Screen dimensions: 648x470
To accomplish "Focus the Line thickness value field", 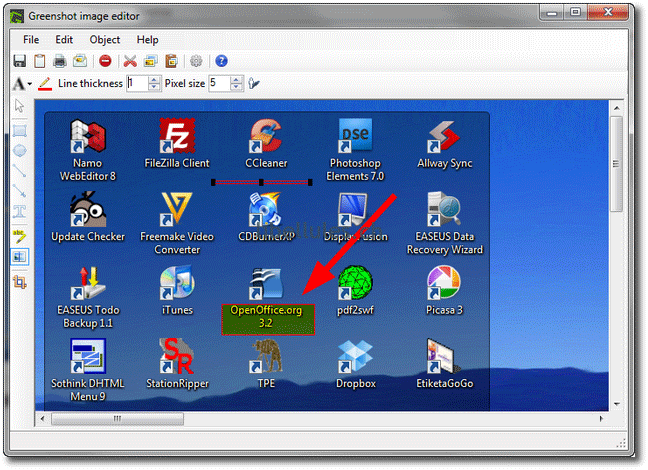I will 138,84.
